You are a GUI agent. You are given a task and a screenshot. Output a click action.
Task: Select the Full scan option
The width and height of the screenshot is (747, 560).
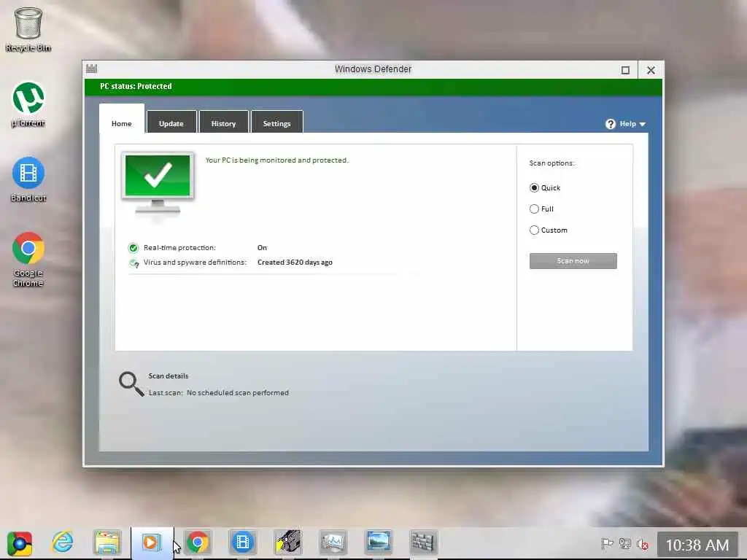[542, 209]
